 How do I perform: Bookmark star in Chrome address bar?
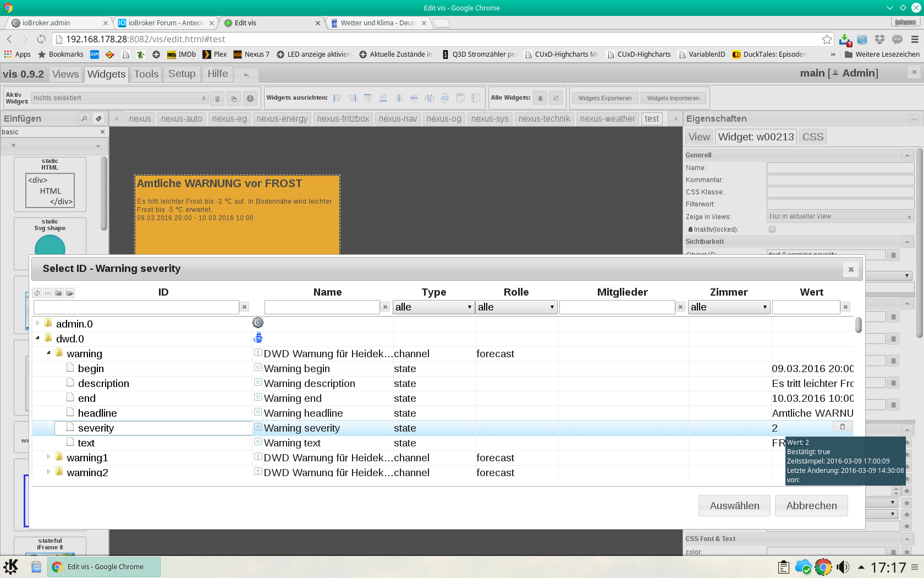tap(827, 39)
